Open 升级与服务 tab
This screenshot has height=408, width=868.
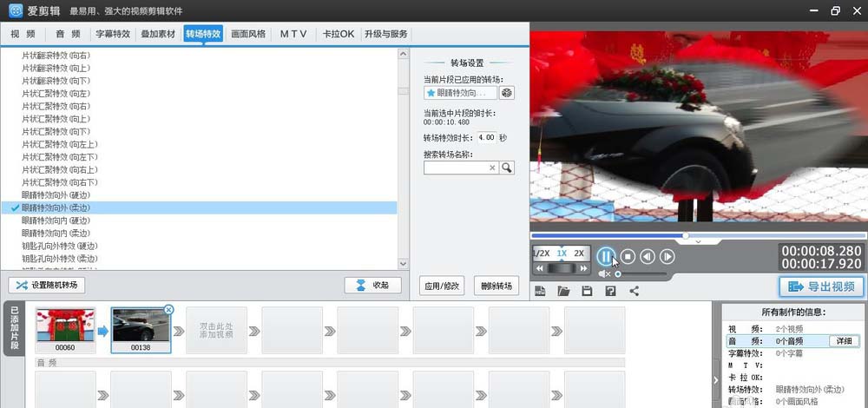tap(386, 35)
